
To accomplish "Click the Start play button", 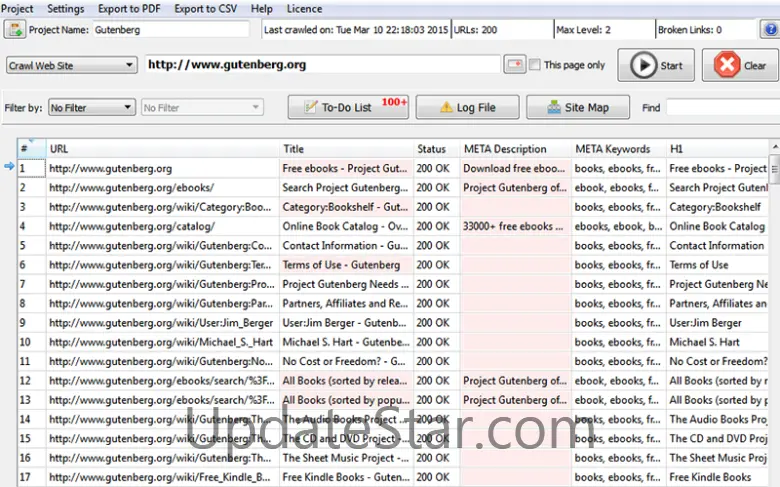I will pos(656,65).
